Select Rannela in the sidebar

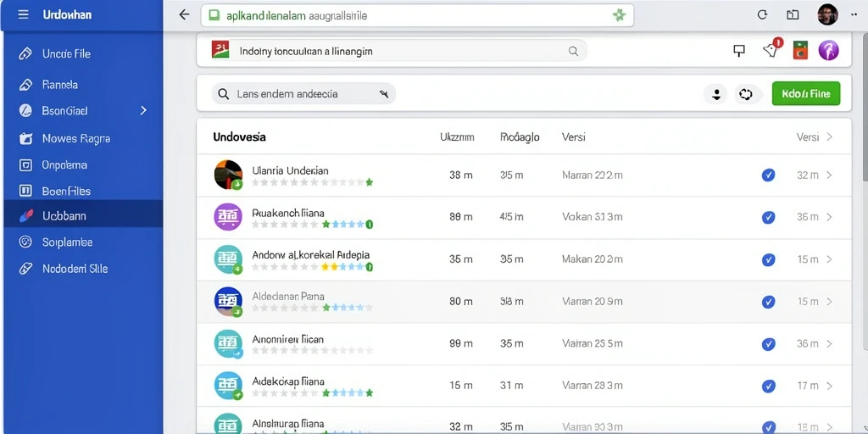[83, 85]
